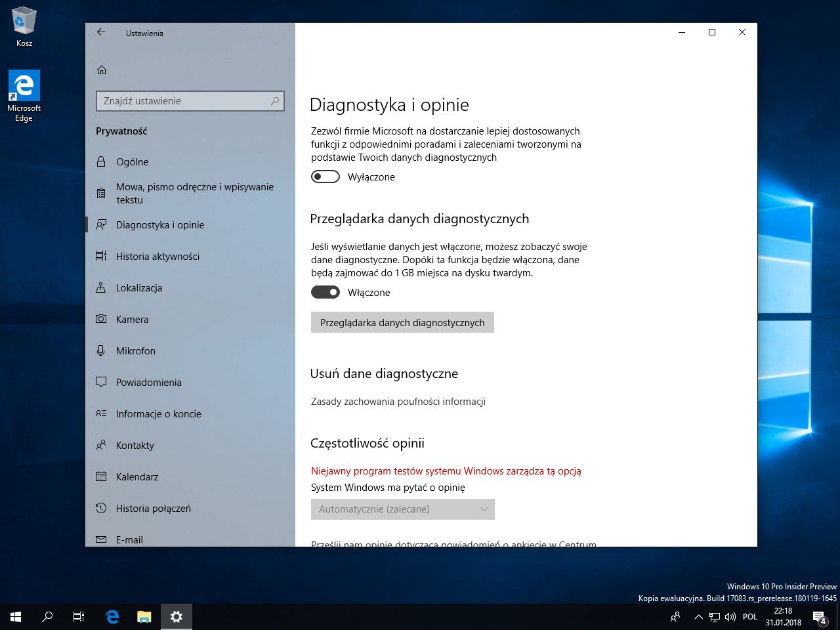Open the volume control in system tray
Screen dimensions: 840x630
(730, 617)
